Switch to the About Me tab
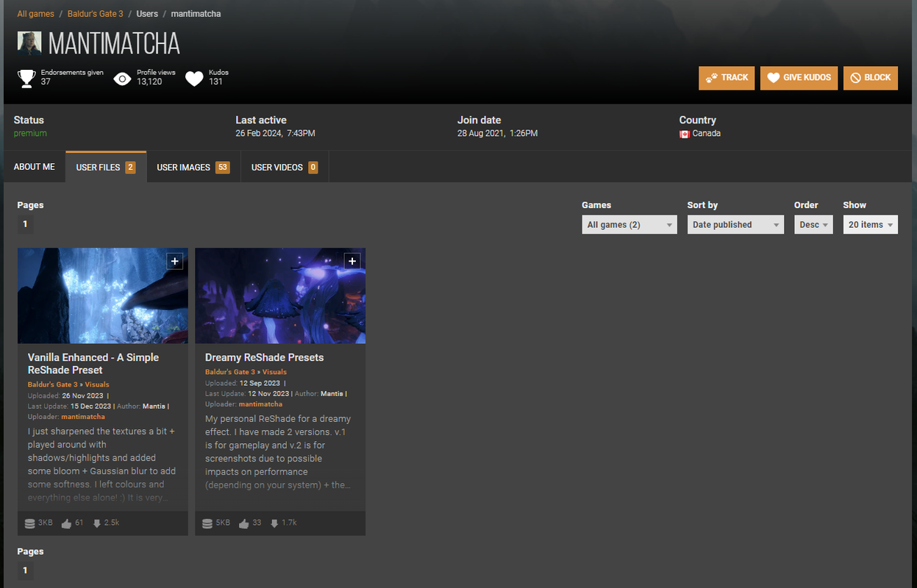This screenshot has height=588, width=917. pyautogui.click(x=35, y=167)
